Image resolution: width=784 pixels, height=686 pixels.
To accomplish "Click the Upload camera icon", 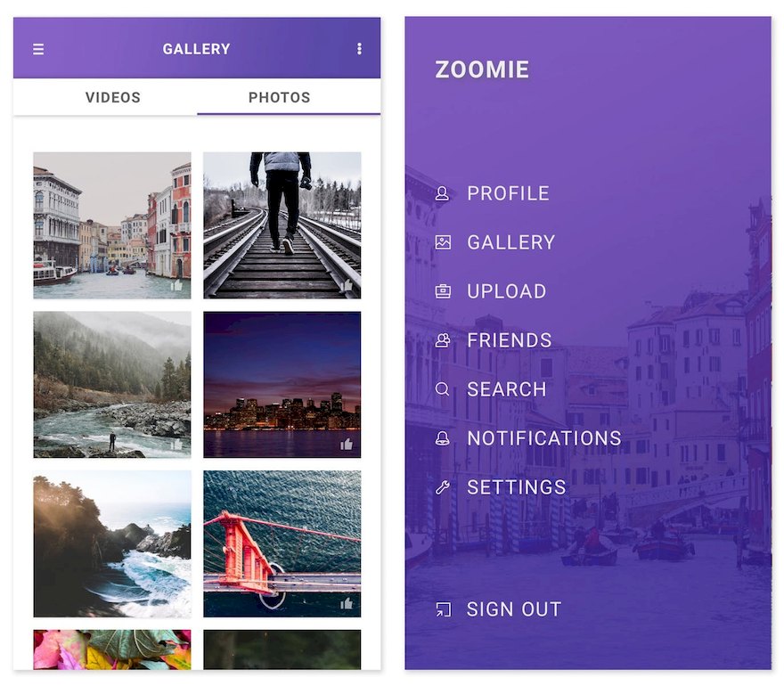I will [x=443, y=291].
